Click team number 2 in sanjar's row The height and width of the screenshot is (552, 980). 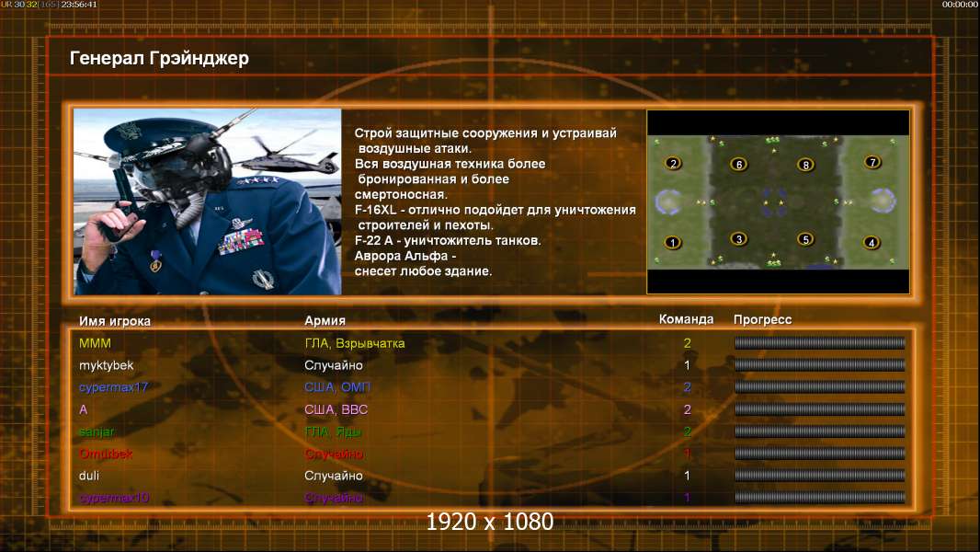click(687, 432)
